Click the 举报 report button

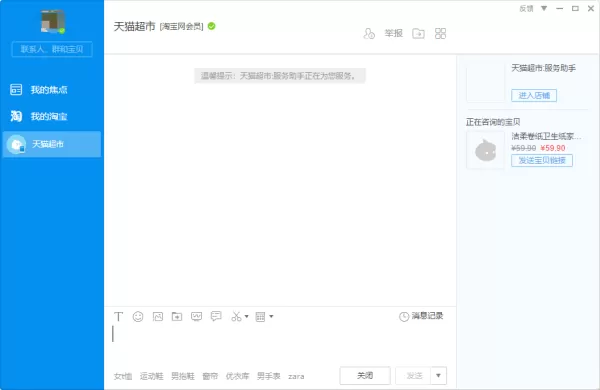tap(394, 34)
